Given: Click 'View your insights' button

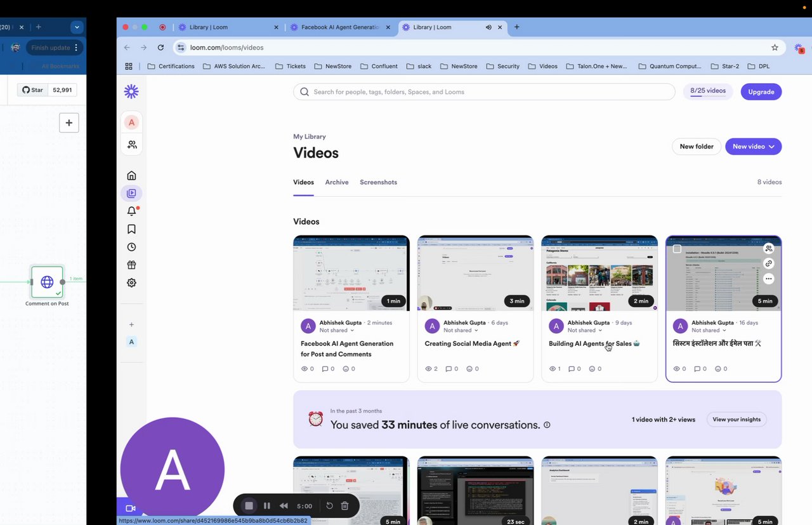Looking at the screenshot, I should coord(737,420).
